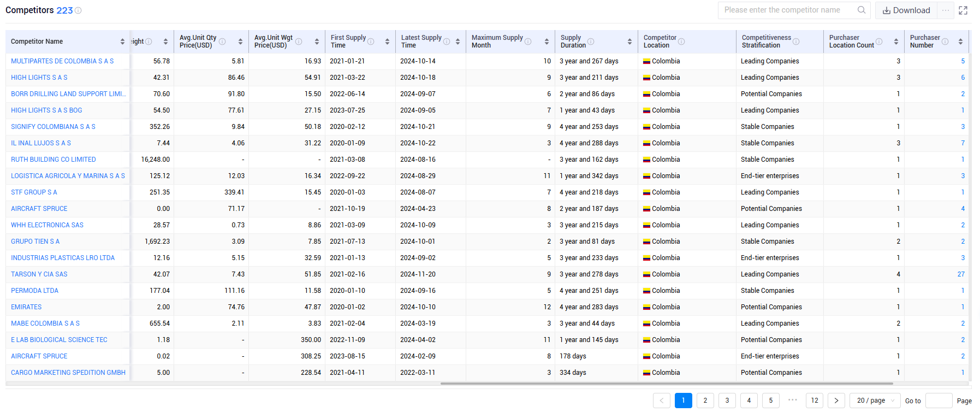The image size is (980, 412).
Task: Sort by Supply Duration arrows
Action: click(x=629, y=42)
